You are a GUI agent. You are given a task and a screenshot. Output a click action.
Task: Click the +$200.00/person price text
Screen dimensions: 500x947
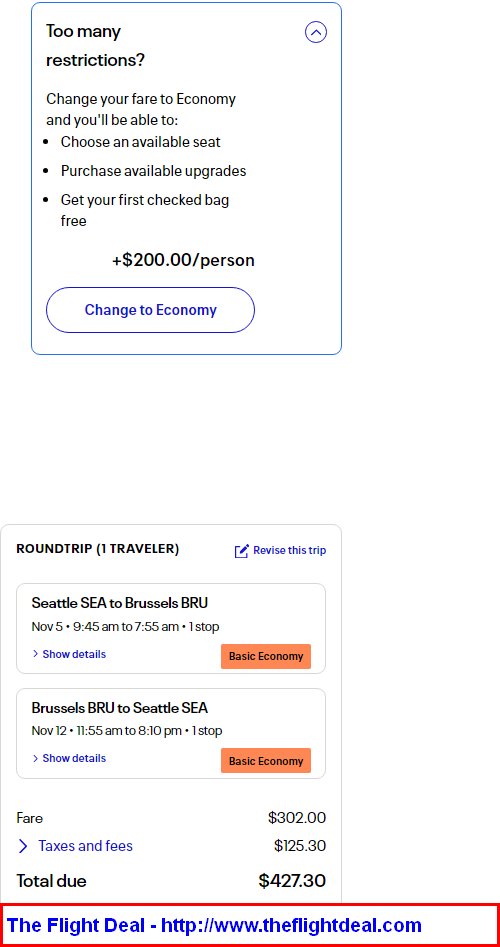coord(183,260)
